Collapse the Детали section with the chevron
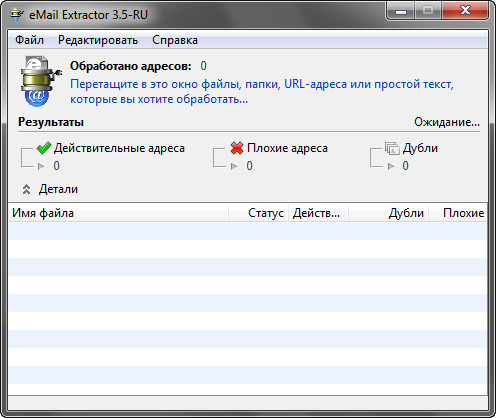 (26, 189)
